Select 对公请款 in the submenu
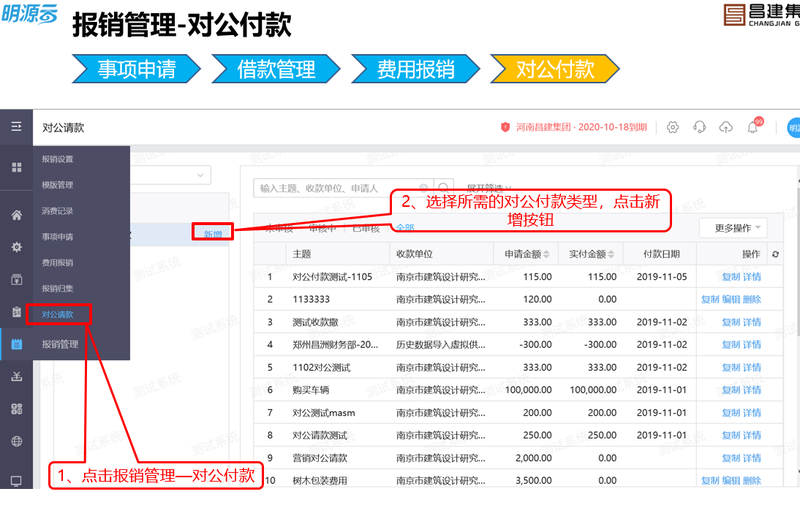 coord(58,315)
